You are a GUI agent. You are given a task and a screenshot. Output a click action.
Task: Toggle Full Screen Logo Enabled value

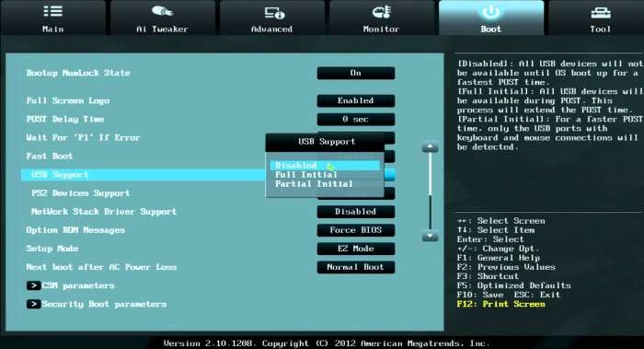point(356,100)
